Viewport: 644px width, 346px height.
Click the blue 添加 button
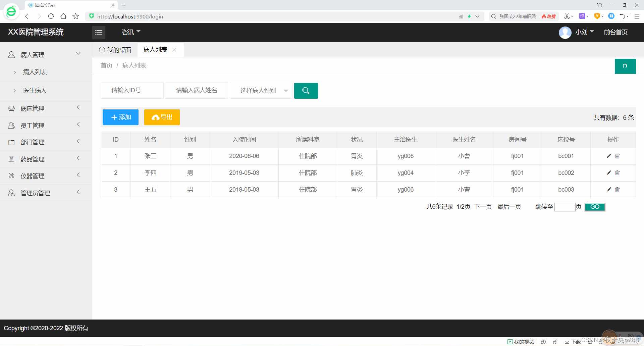tap(120, 117)
